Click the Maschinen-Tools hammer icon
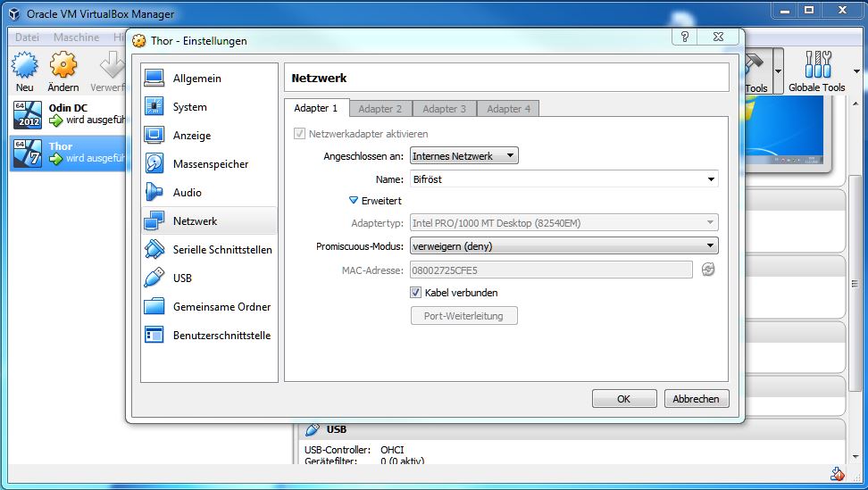Screen dimensions: 868x490 [755, 64]
